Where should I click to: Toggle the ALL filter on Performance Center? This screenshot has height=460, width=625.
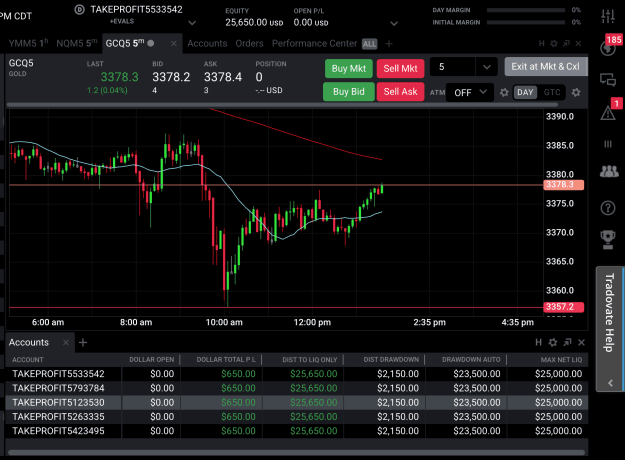tap(369, 44)
